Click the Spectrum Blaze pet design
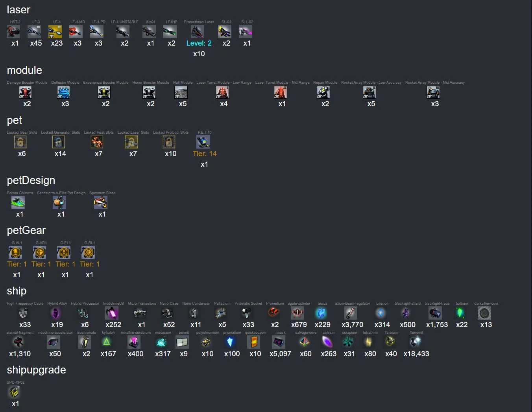 [100, 202]
